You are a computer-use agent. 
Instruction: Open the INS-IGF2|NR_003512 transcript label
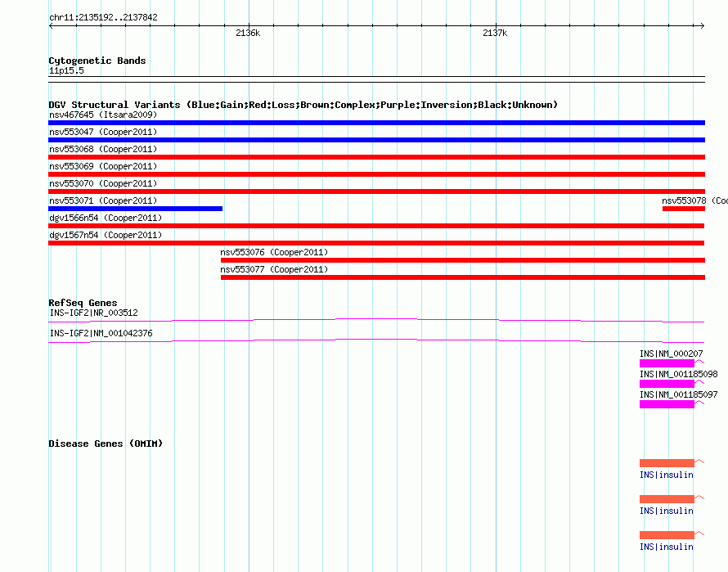click(94, 313)
